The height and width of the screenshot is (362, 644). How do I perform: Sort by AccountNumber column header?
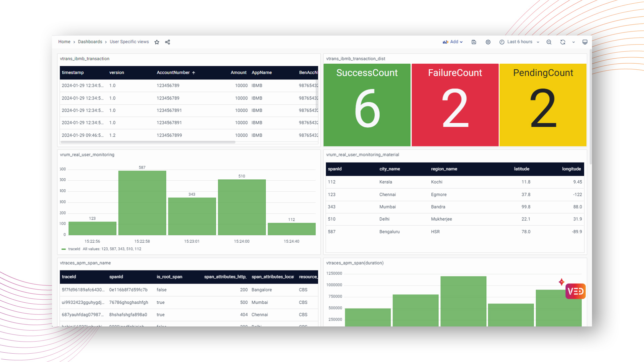pos(173,72)
